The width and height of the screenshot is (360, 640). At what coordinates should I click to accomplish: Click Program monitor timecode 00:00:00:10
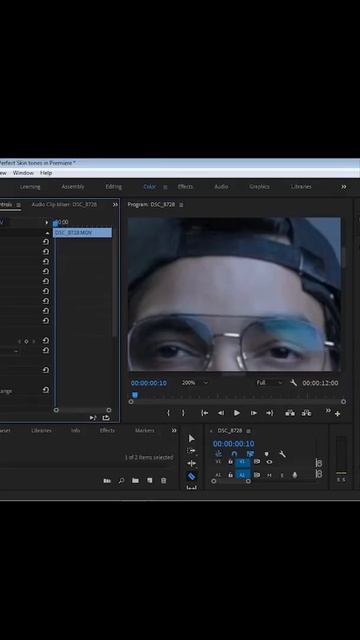tap(149, 383)
